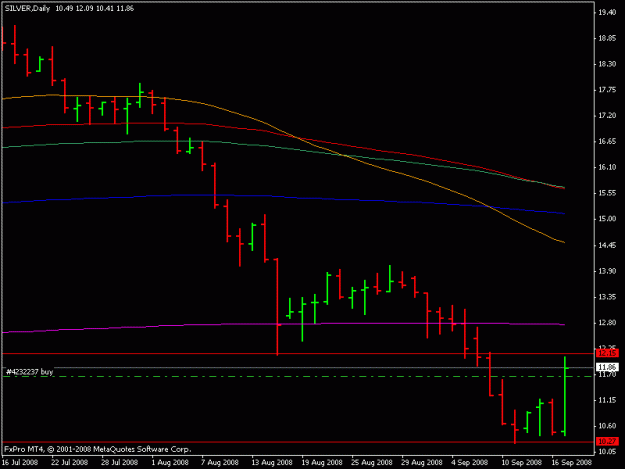Click the 25 Aug 2008 date label
Viewport: 625px width, 469px height.
point(372,462)
